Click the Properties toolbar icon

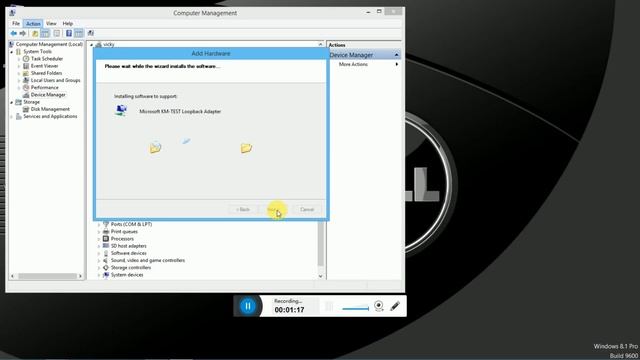tap(57, 33)
